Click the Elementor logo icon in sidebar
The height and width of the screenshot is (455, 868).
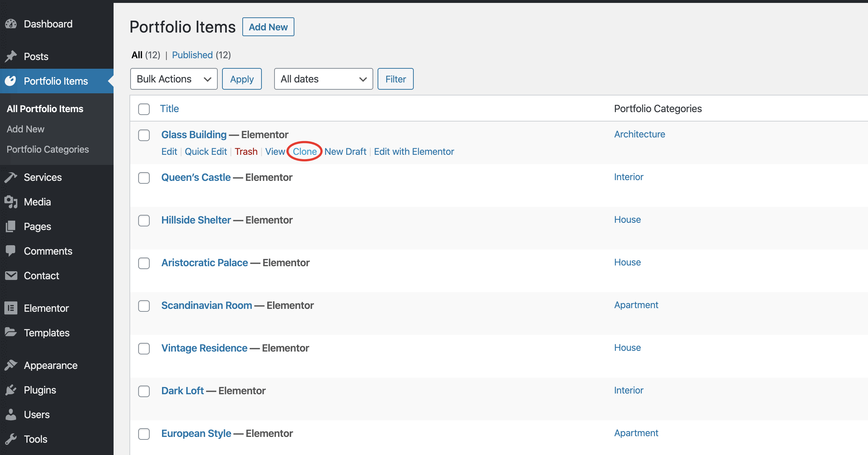click(x=11, y=308)
